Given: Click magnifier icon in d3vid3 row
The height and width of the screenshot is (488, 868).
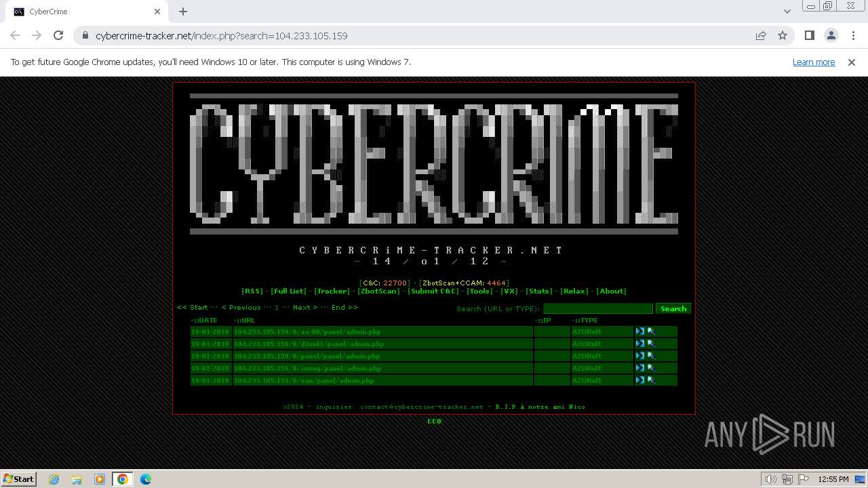Looking at the screenshot, I should click(x=651, y=344).
